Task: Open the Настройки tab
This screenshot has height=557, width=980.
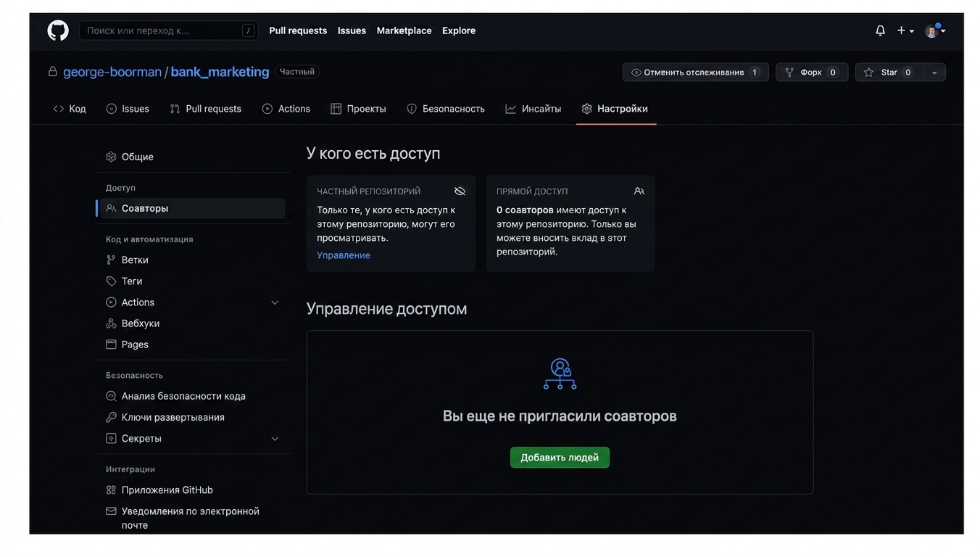Action: (x=615, y=109)
